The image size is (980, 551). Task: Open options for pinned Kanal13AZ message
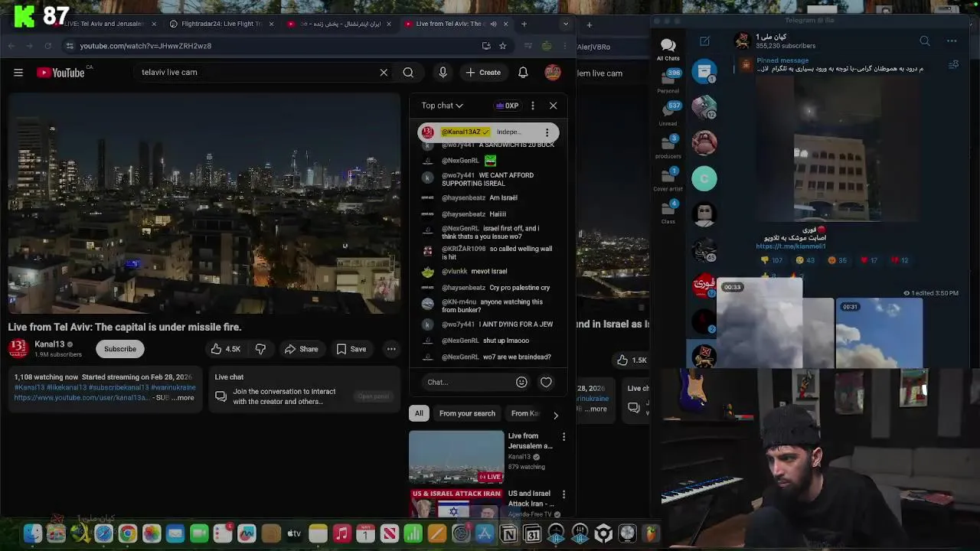(x=547, y=132)
